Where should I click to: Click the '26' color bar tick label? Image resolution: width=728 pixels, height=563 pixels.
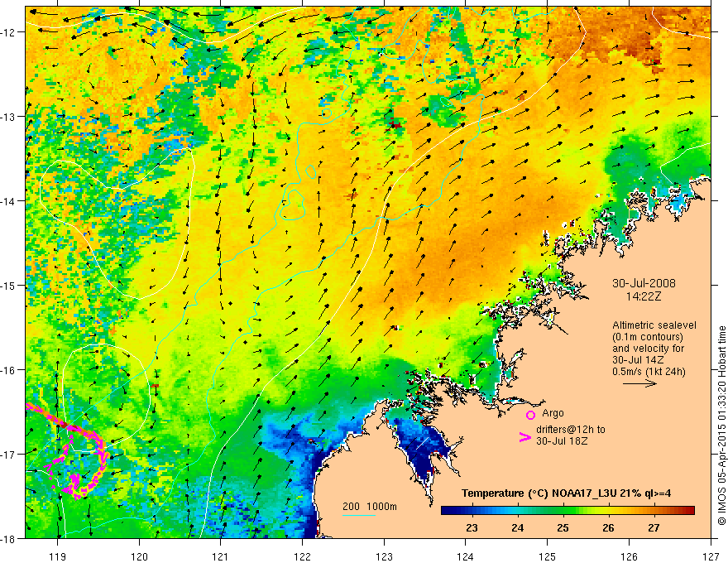(x=608, y=527)
